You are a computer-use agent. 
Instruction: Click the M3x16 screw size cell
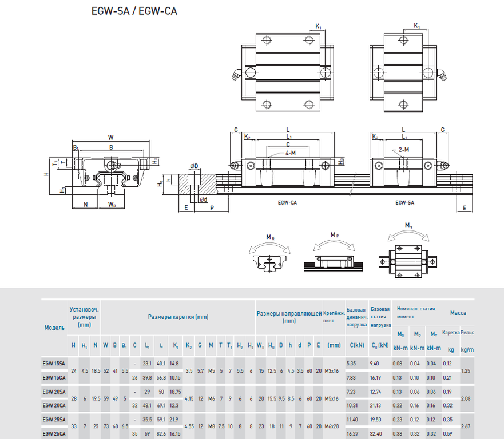[332, 371]
